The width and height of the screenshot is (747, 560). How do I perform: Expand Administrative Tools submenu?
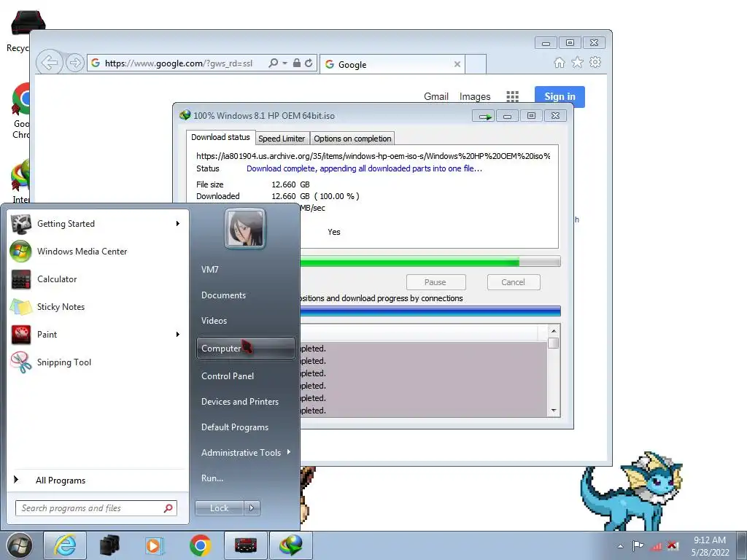pyautogui.click(x=246, y=453)
